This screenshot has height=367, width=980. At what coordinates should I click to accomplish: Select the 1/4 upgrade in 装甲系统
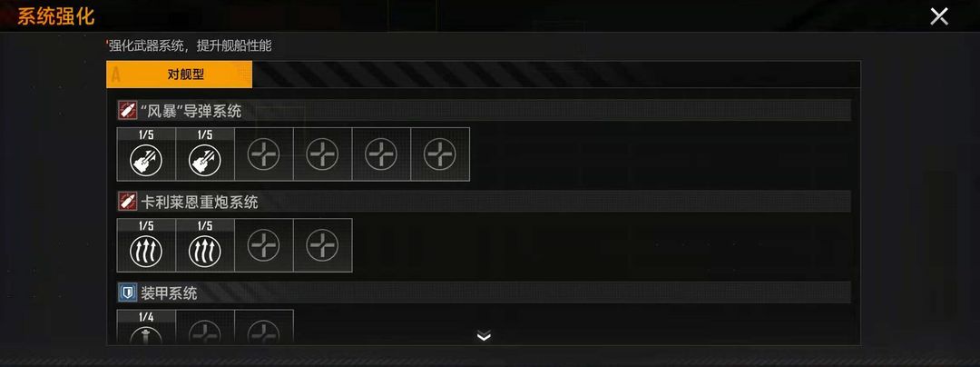146,327
